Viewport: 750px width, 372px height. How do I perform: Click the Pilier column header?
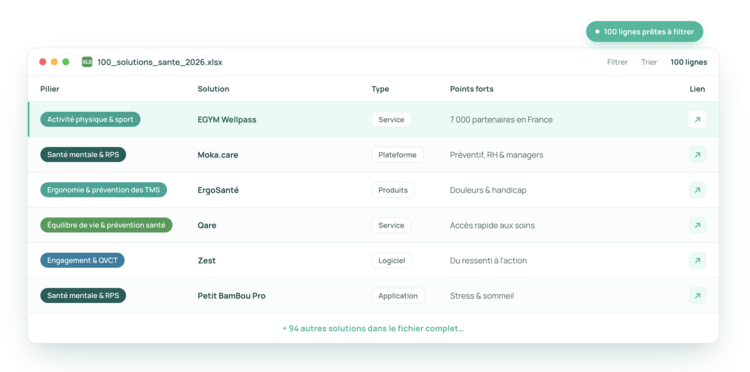click(50, 89)
